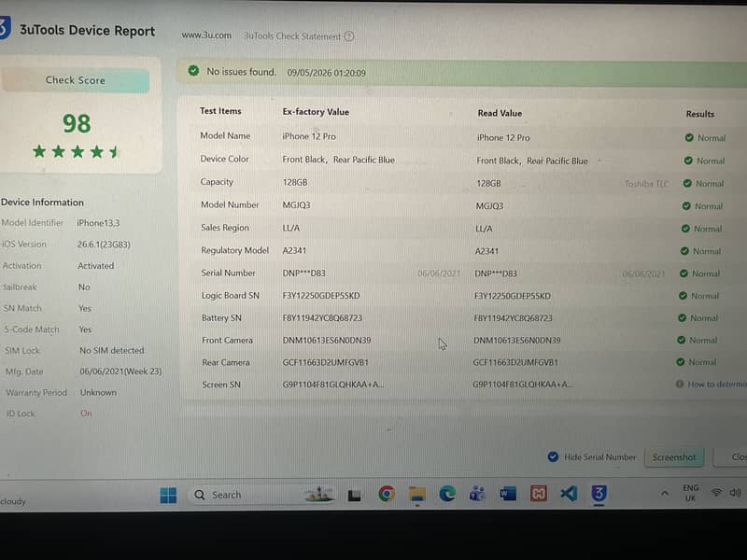Click the Rear Camera read value GCF11663D2UMFGVB1
This screenshot has height=560, width=747.
515,362
